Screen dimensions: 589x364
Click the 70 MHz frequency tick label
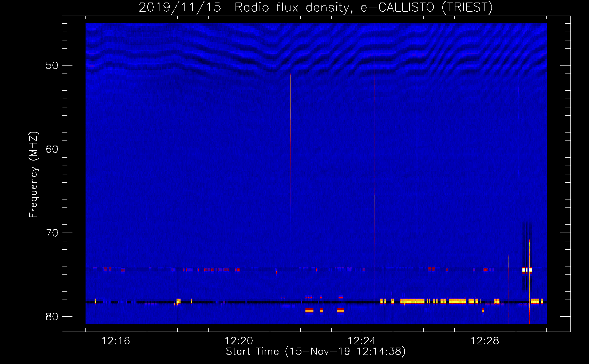[52, 233]
